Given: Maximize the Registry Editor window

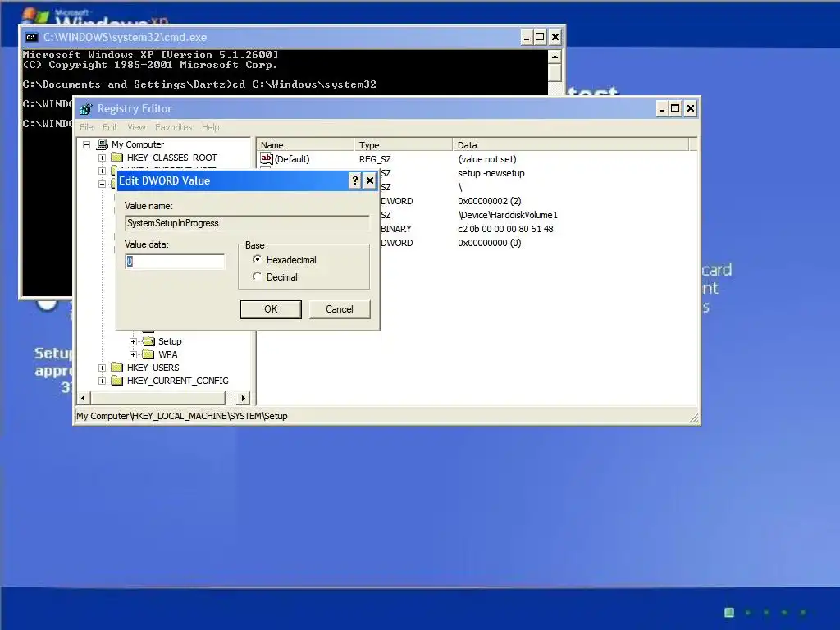Looking at the screenshot, I should point(676,109).
